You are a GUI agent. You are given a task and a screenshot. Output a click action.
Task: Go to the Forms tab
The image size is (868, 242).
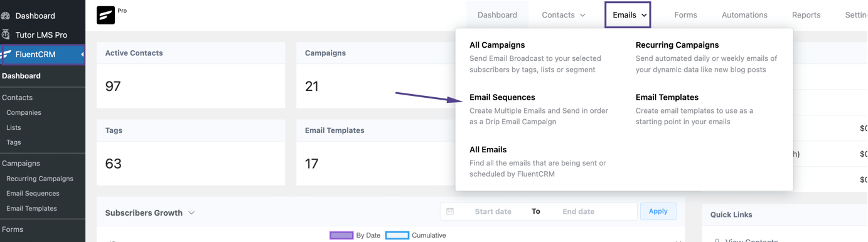(x=685, y=15)
